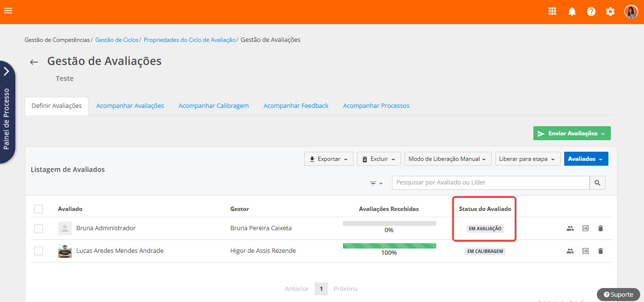Expand the Liberar para etapa dropdown
The image size is (644, 302).
(528, 159)
